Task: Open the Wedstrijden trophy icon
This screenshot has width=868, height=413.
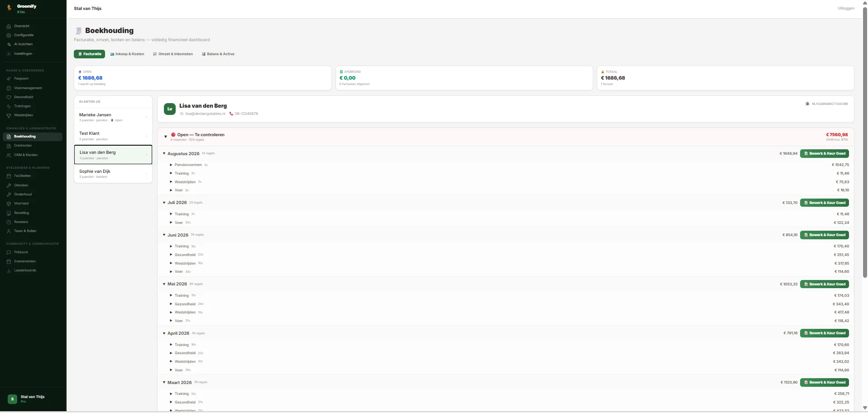Action: [x=9, y=115]
